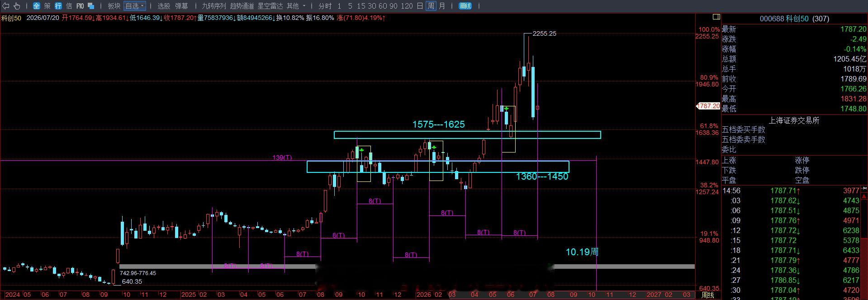This screenshot has width=868, height=300.
Task: Click the 2025 year marker on time axis
Action: (189, 295)
